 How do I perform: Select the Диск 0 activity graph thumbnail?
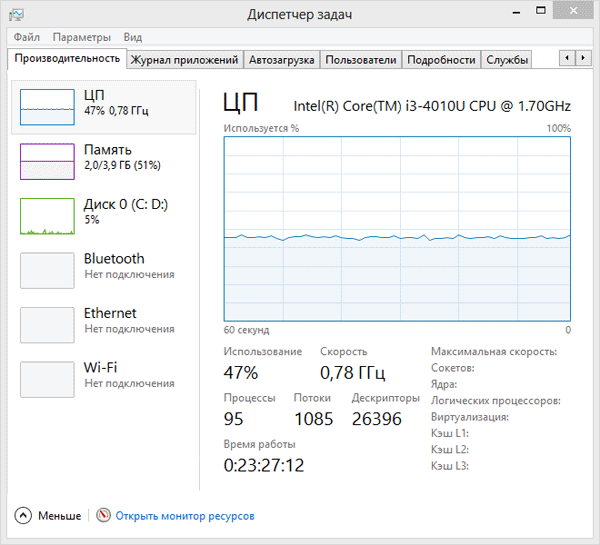point(47,215)
